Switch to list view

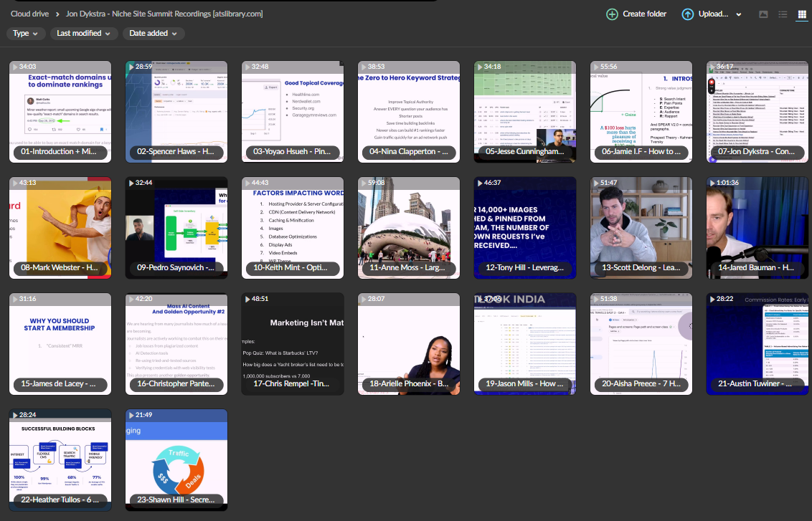pos(783,14)
